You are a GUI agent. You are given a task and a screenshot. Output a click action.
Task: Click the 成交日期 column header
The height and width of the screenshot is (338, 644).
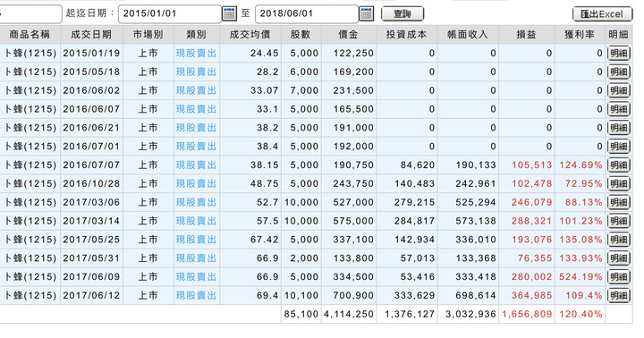[x=91, y=35]
